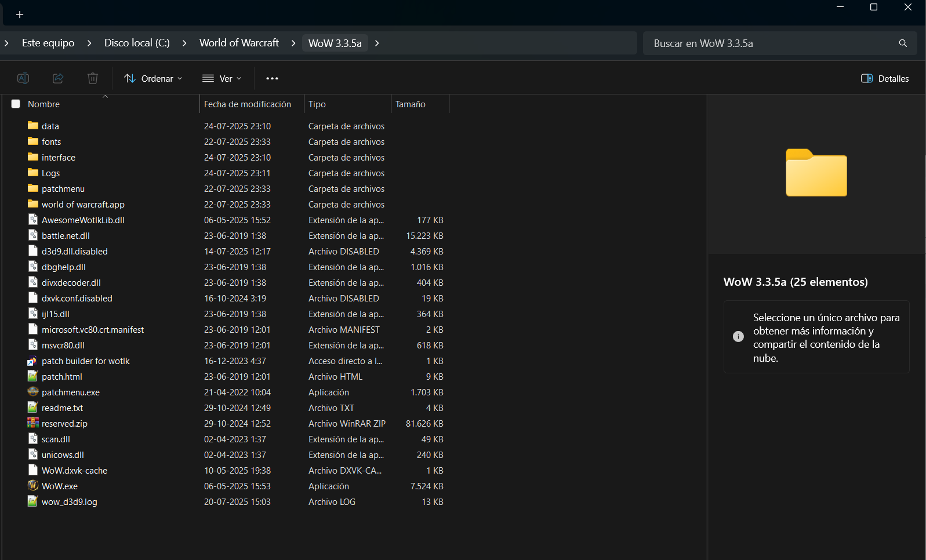This screenshot has height=560, width=926.
Task: Select the dbghelp.dll file name
Action: tap(64, 267)
